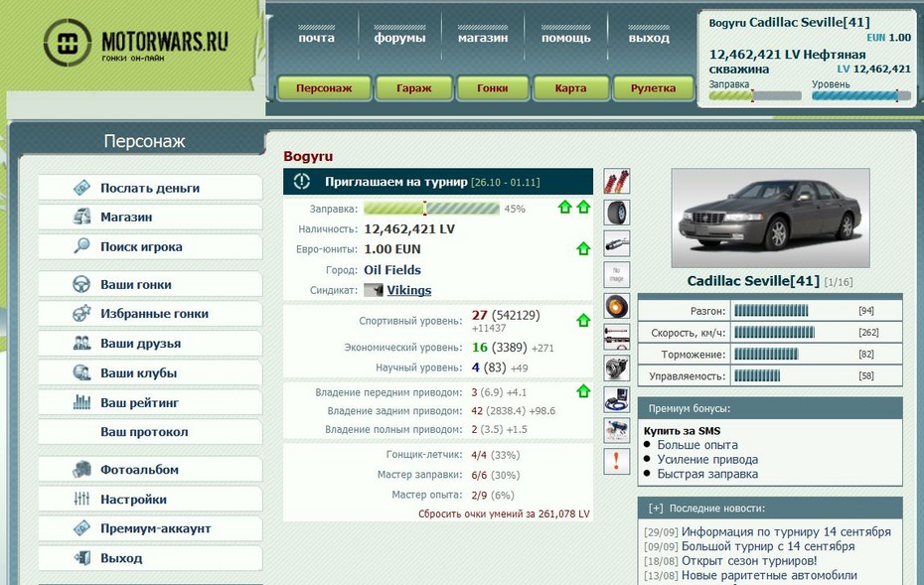Click the first green arrow beside Заправка
This screenshot has width=924, height=585.
click(x=564, y=207)
